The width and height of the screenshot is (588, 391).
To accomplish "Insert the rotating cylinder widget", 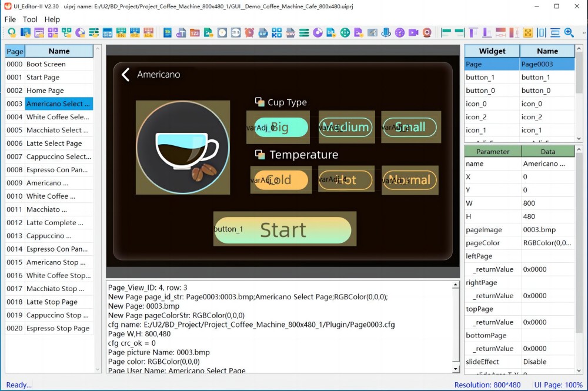I will 386,32.
